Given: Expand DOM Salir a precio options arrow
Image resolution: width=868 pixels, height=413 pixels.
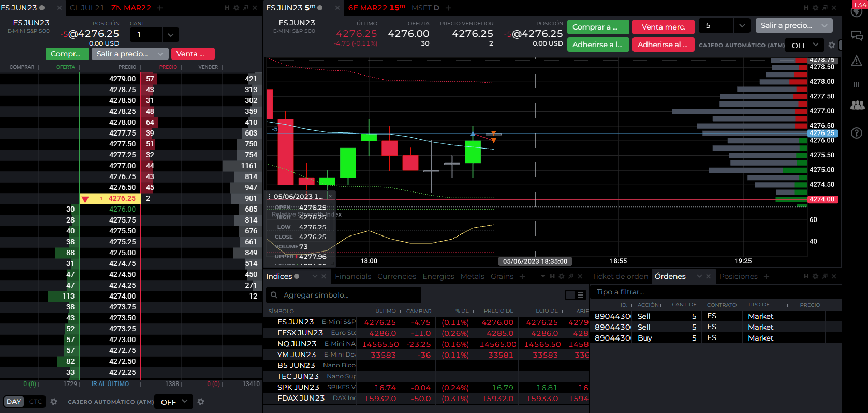Looking at the screenshot, I should (161, 54).
